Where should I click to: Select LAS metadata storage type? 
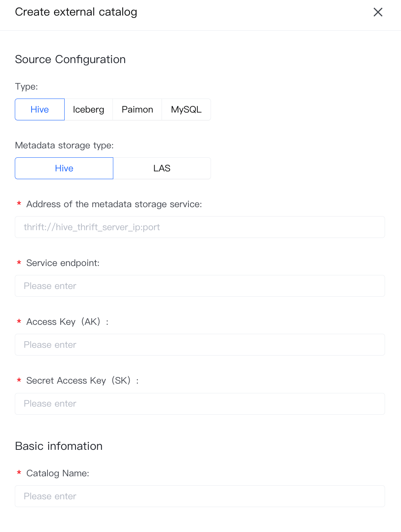[162, 168]
